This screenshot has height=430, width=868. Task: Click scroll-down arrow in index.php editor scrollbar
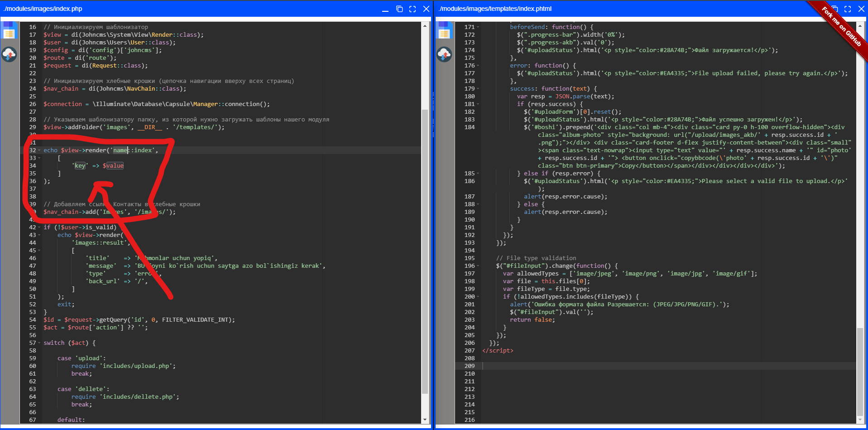point(425,420)
